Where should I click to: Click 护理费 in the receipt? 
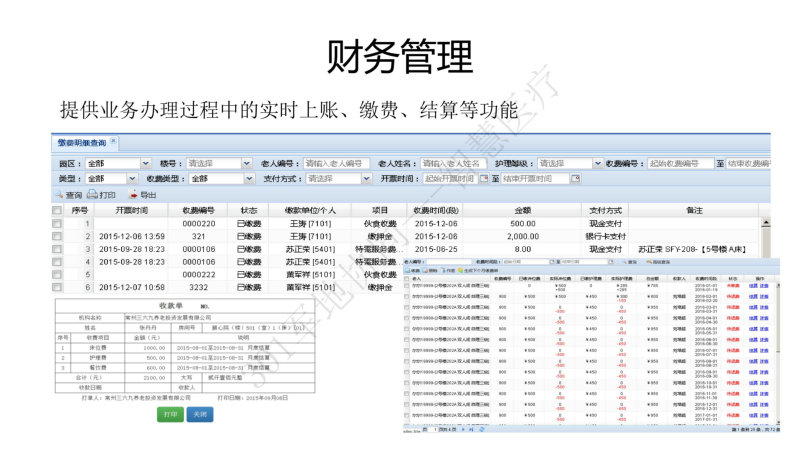point(97,358)
